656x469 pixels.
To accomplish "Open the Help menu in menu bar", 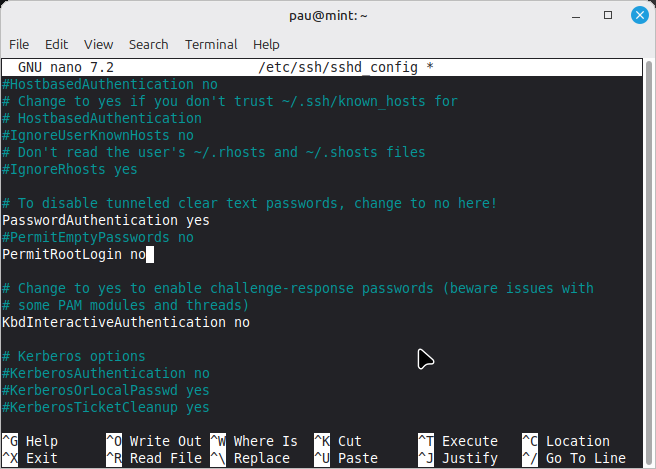I will [266, 44].
